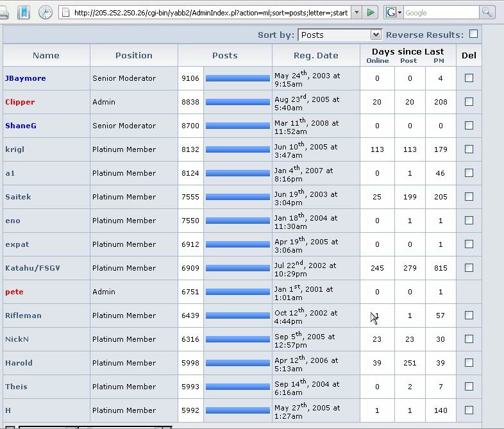504x429 pixels.
Task: Mark Harold's row for deletion
Action: (469, 362)
